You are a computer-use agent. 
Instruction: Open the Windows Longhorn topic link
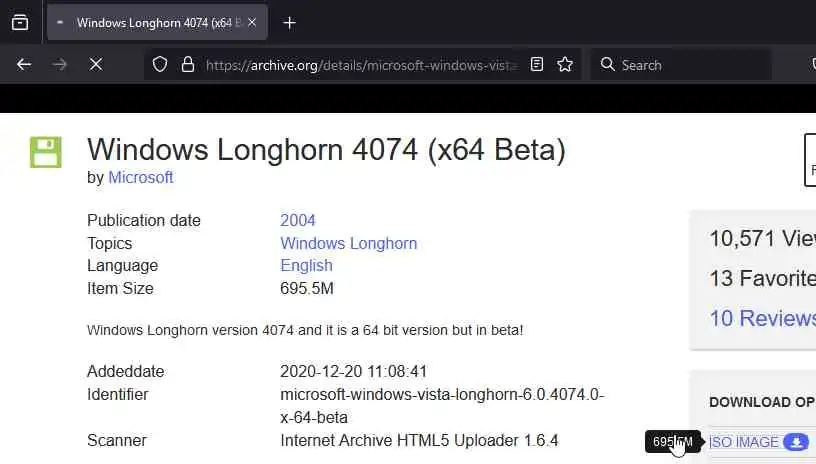[x=349, y=243]
